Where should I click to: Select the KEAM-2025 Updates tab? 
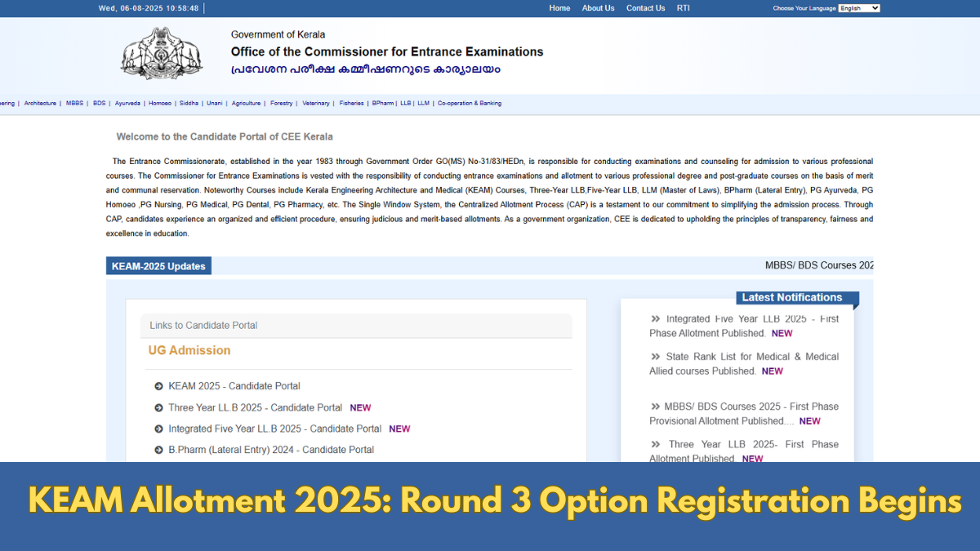coord(158,266)
